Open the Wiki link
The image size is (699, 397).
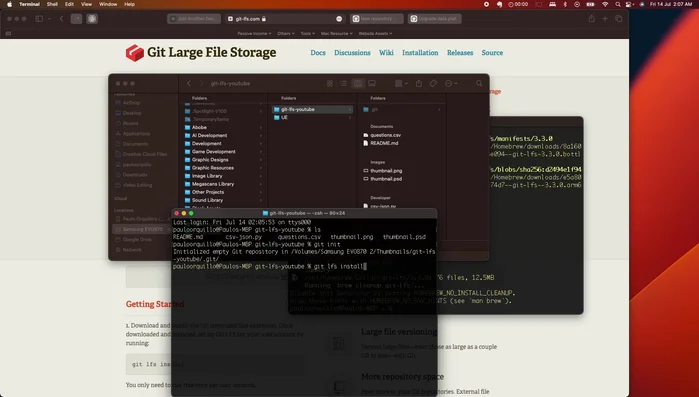[x=386, y=53]
